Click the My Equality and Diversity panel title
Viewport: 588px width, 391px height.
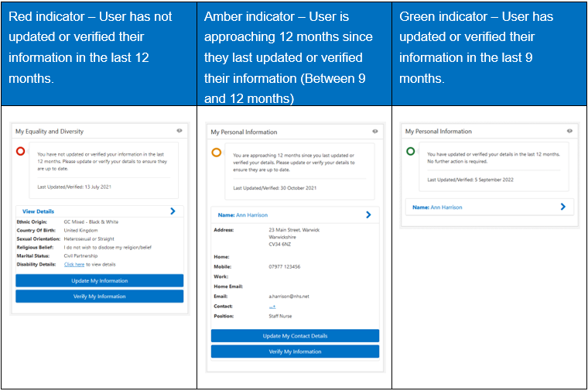click(50, 132)
